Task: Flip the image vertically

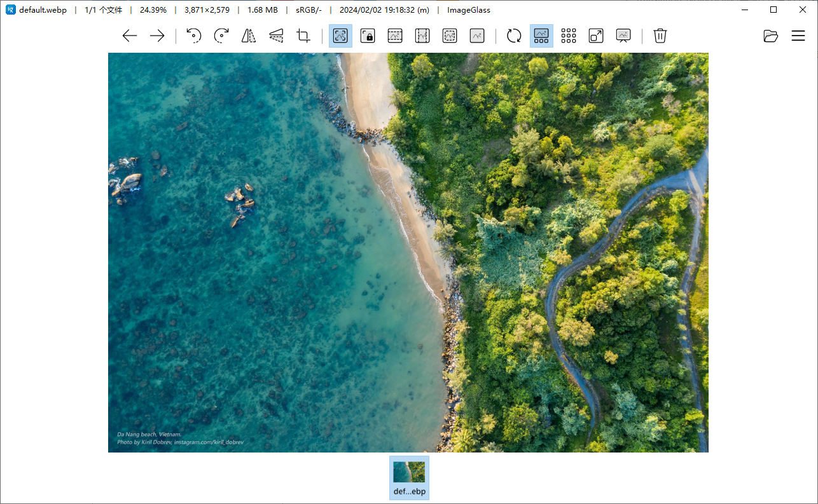Action: tap(276, 36)
